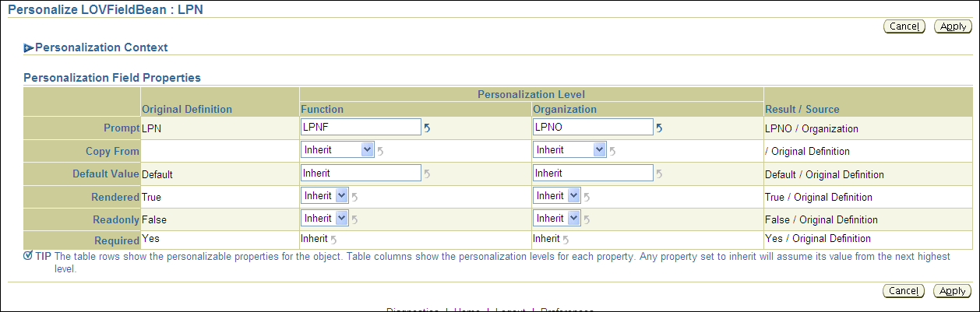Click 'True / Original Definition' result cell

coord(820,198)
